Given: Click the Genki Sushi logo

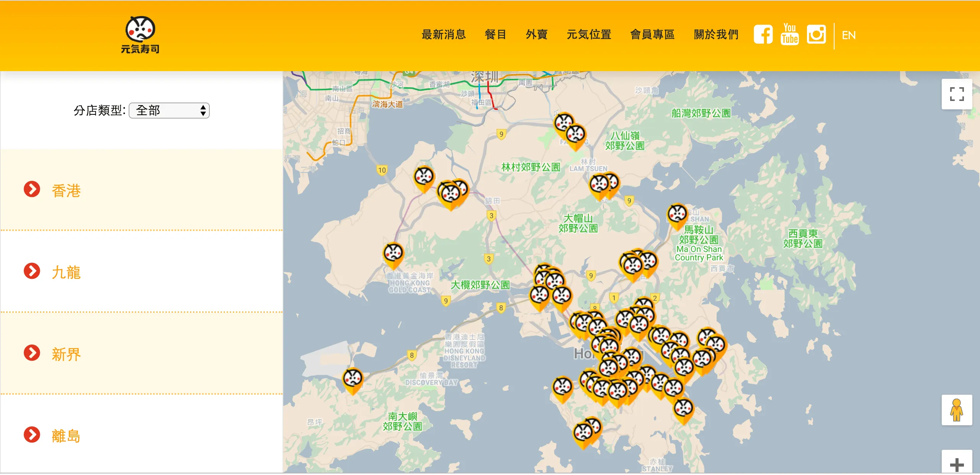Looking at the screenshot, I should [140, 35].
